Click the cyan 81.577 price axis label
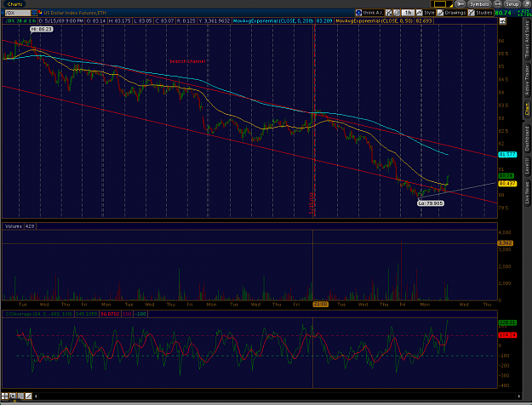The height and width of the screenshot is (405, 532). coord(507,155)
